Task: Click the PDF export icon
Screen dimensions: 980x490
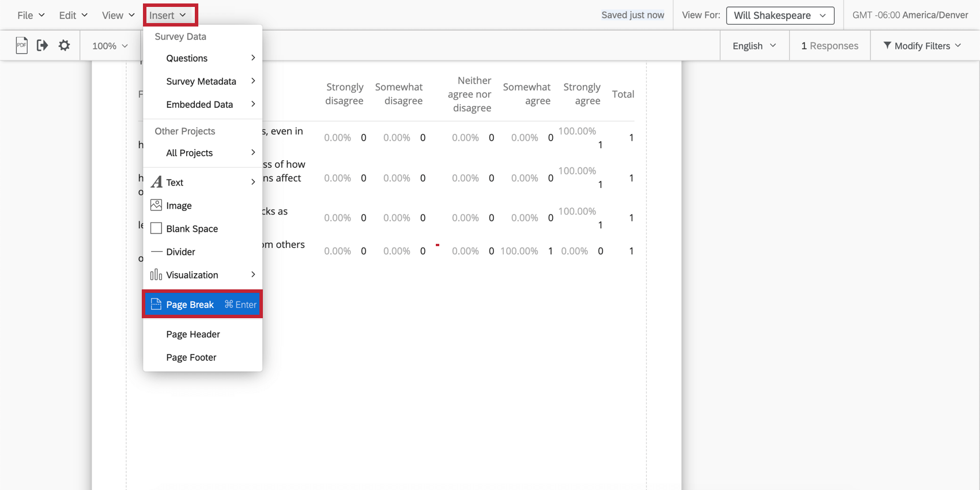Action: point(21,45)
